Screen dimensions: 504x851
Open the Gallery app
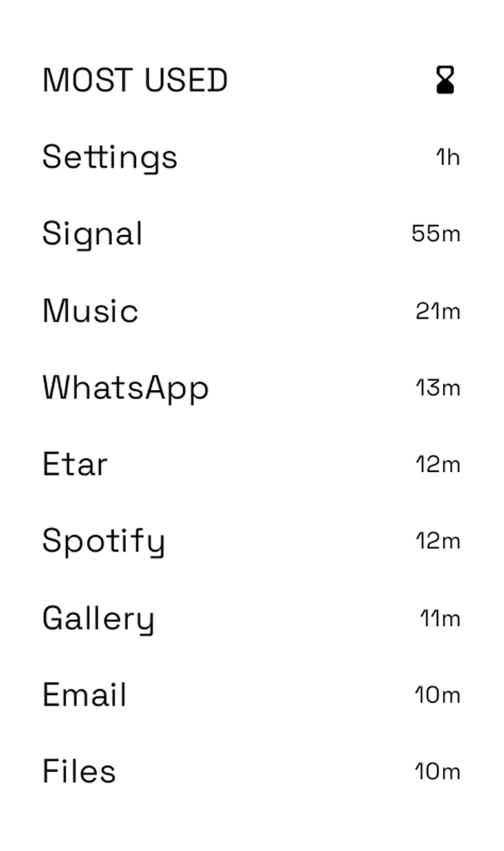pyautogui.click(x=98, y=619)
